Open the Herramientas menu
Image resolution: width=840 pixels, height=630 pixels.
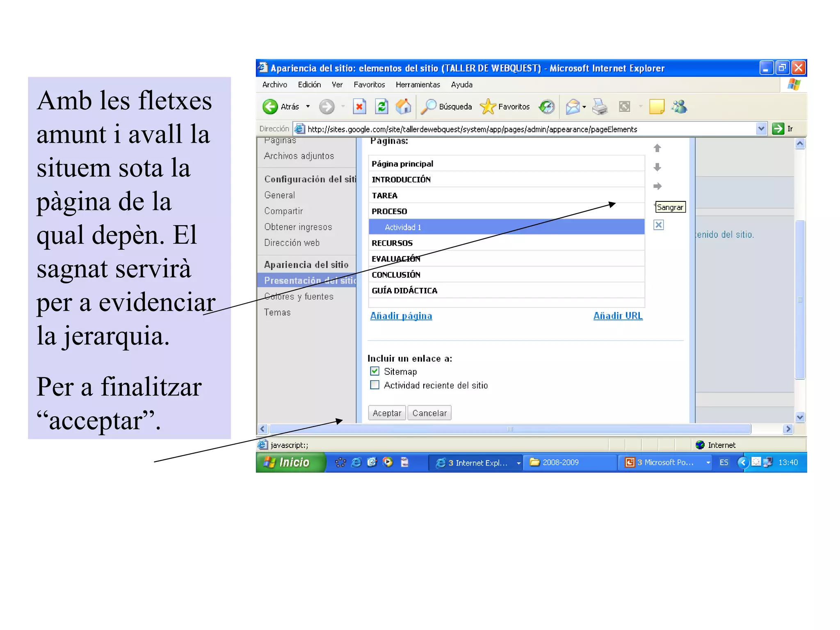(x=418, y=84)
